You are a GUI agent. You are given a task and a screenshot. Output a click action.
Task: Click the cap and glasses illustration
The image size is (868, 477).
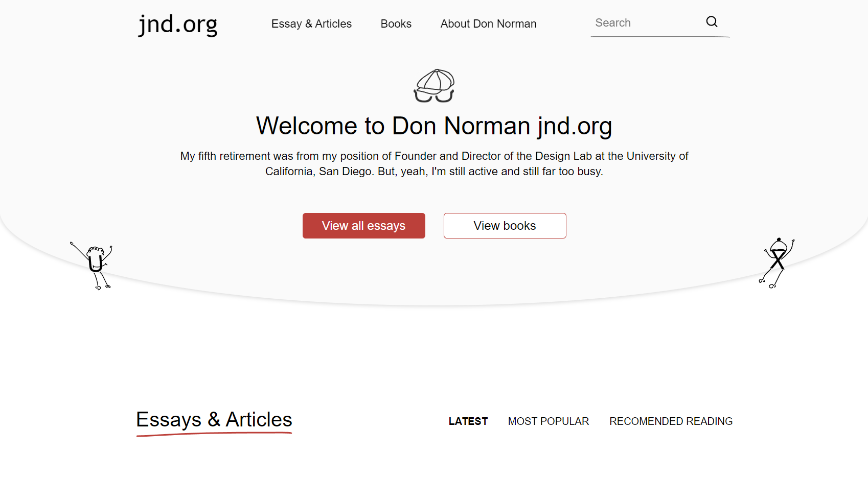pyautogui.click(x=434, y=86)
